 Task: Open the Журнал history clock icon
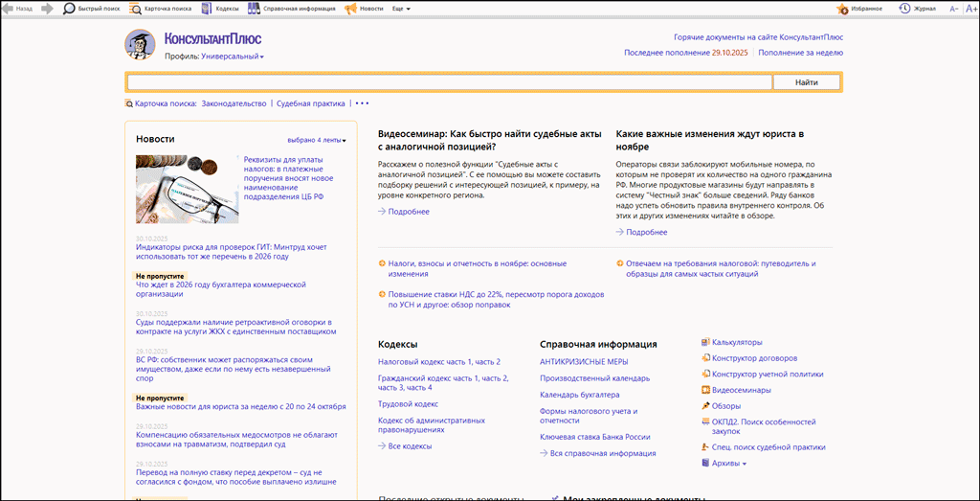(x=904, y=8)
